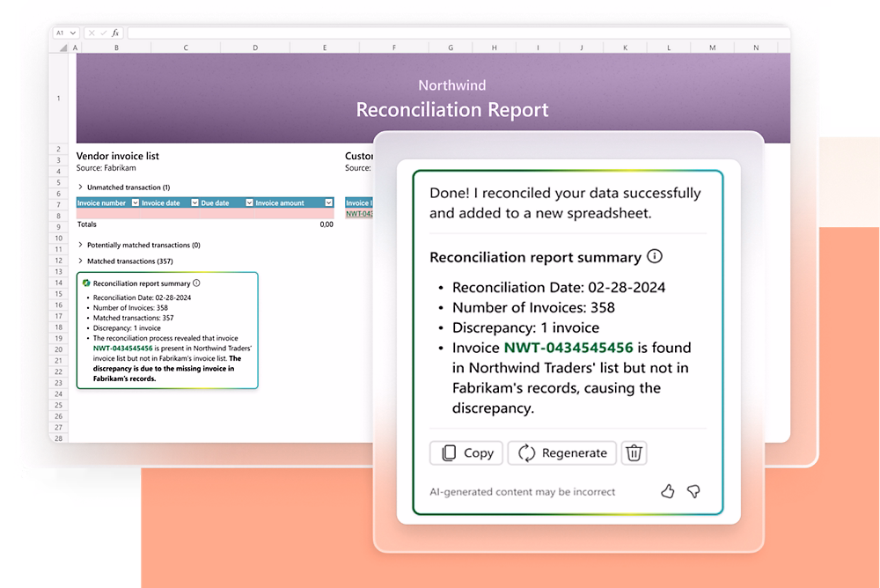Image resolution: width=880 pixels, height=588 pixels.
Task: Click the Totals cell in vendor table
Action: [87, 224]
